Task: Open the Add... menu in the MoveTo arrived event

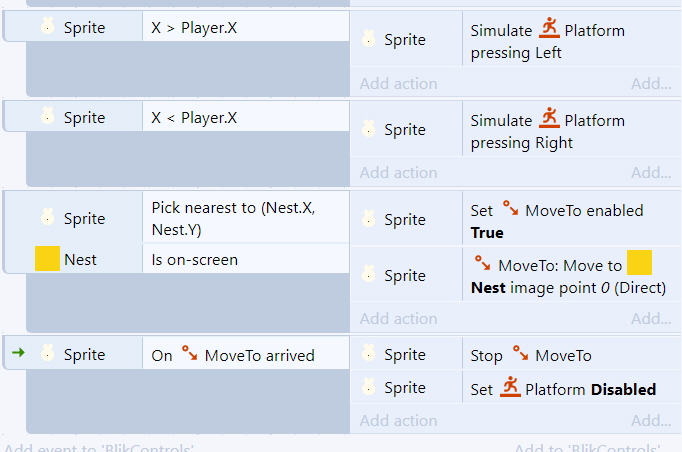Action: click(x=651, y=421)
